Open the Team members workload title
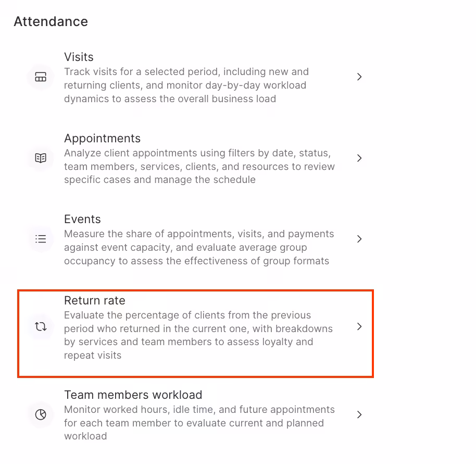The height and width of the screenshot is (464, 476). click(133, 395)
